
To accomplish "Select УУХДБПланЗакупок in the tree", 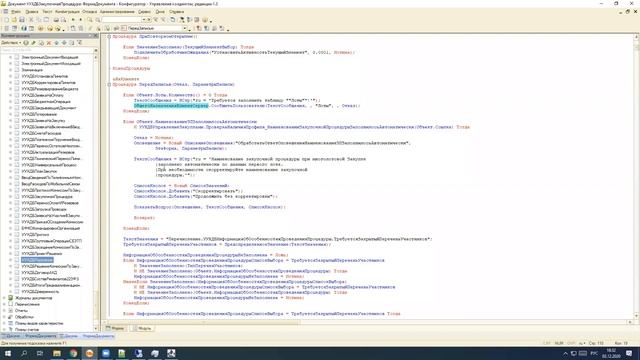I will point(40,171).
